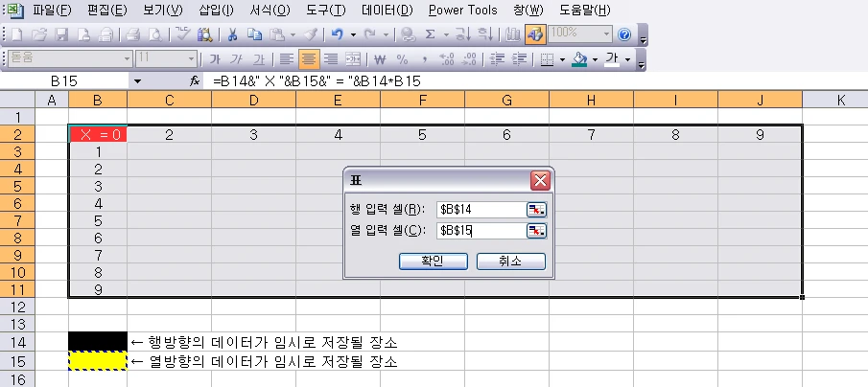Click the Increase Indent icon
868x387 pixels.
click(519, 59)
